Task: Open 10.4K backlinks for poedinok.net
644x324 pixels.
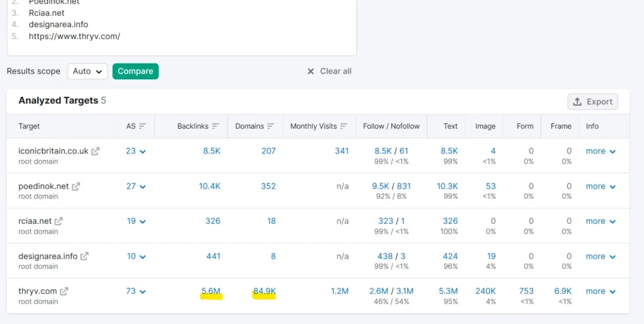Action: 209,186
